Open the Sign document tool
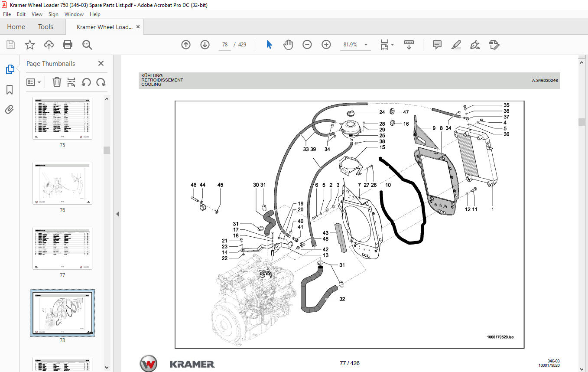This screenshot has width=588, height=372. click(475, 45)
